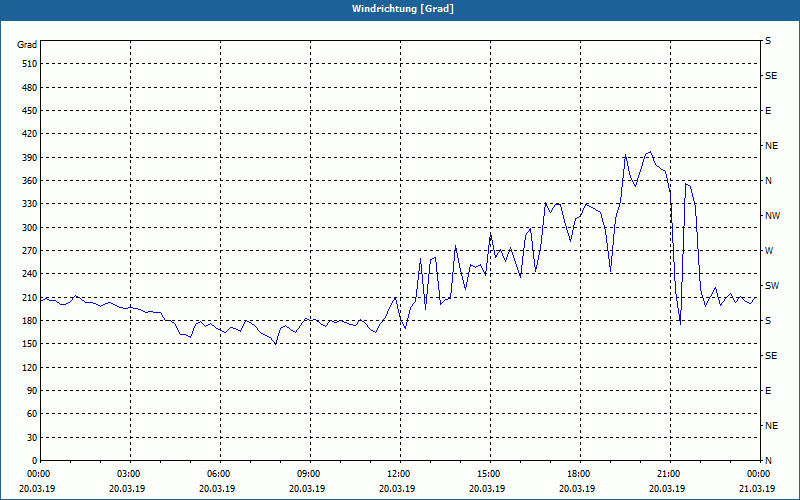Pick the y-axis value "450"
The height and width of the screenshot is (500, 800).
[30, 111]
